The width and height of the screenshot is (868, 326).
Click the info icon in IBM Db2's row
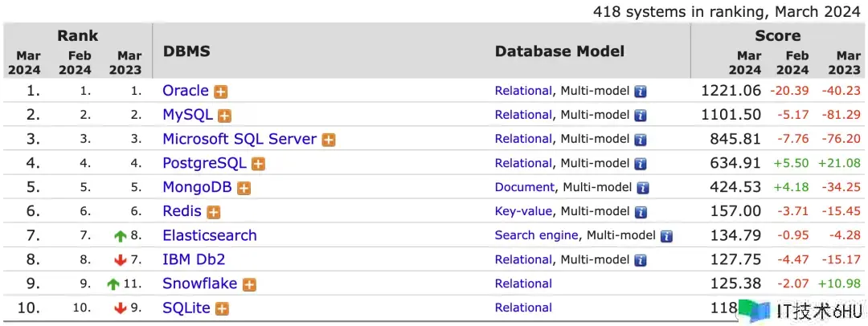coord(641,260)
